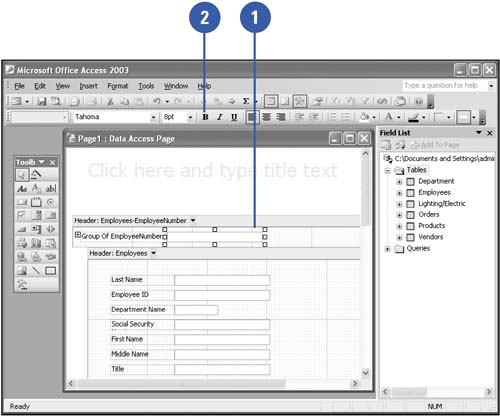The width and height of the screenshot is (500, 416).
Task: Align text right in formatting toolbar
Action: [x=281, y=117]
